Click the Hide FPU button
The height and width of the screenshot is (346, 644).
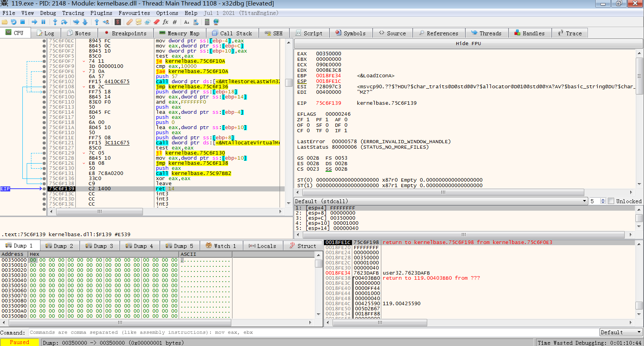point(468,44)
